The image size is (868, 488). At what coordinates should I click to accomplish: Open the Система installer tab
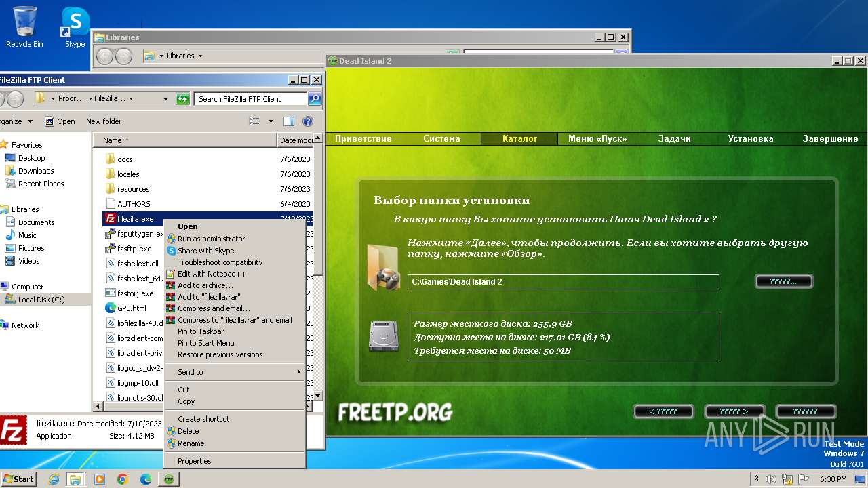(441, 139)
